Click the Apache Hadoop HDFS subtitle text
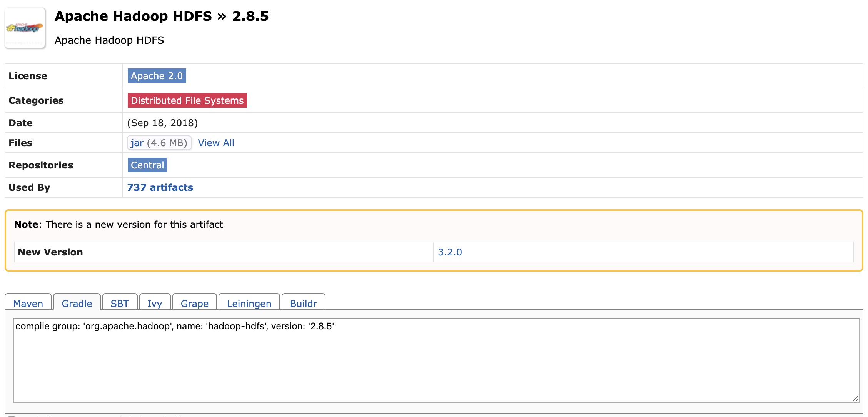This screenshot has height=417, width=868. [x=109, y=40]
